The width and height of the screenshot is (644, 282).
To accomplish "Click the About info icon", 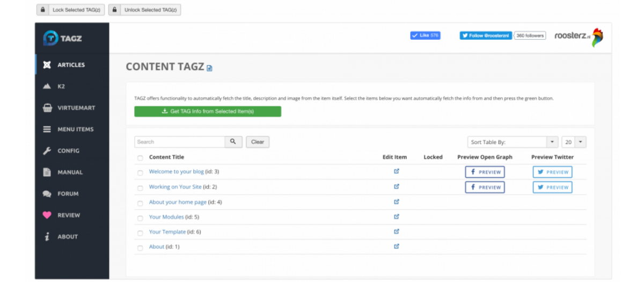I will point(47,236).
